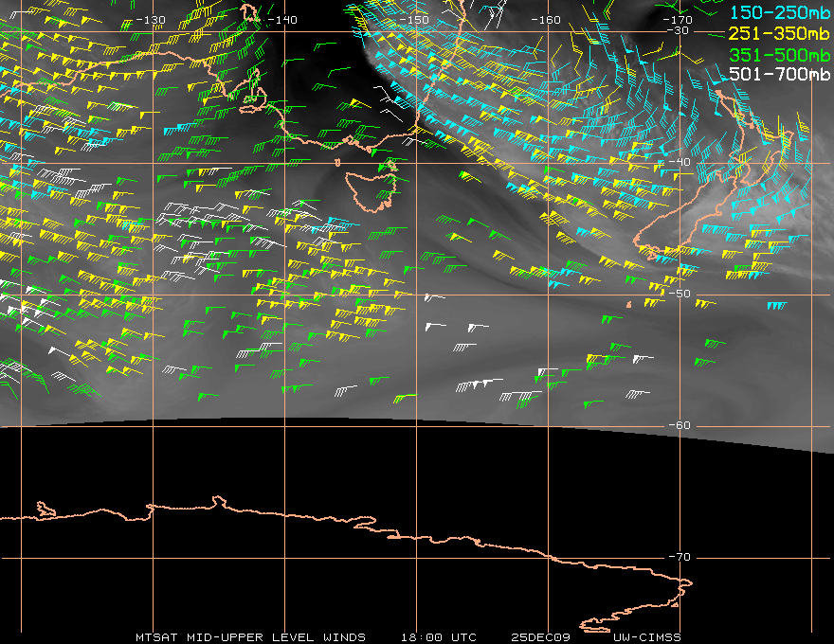Select the -140 longitude label
Screen dimensions: 834x644
[282, 20]
